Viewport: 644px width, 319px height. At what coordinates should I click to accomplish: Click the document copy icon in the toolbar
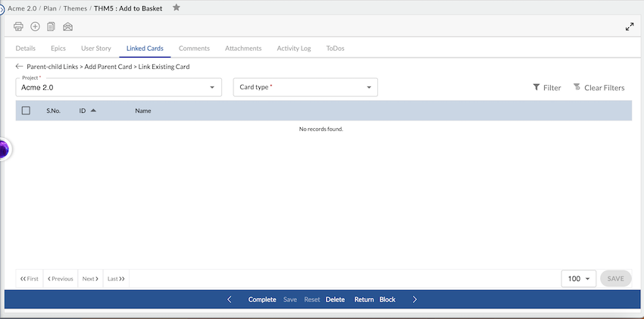(51, 27)
